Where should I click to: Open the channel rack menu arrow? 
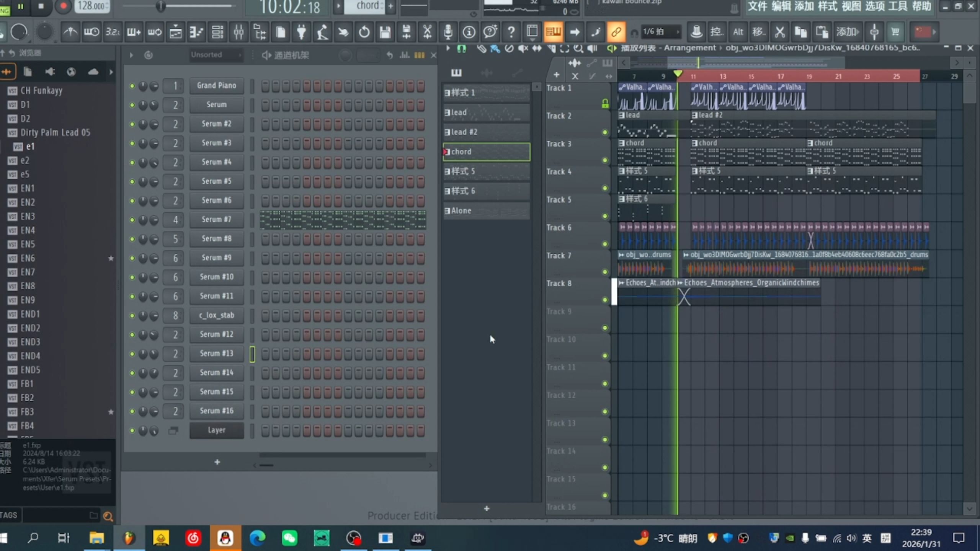pos(131,55)
